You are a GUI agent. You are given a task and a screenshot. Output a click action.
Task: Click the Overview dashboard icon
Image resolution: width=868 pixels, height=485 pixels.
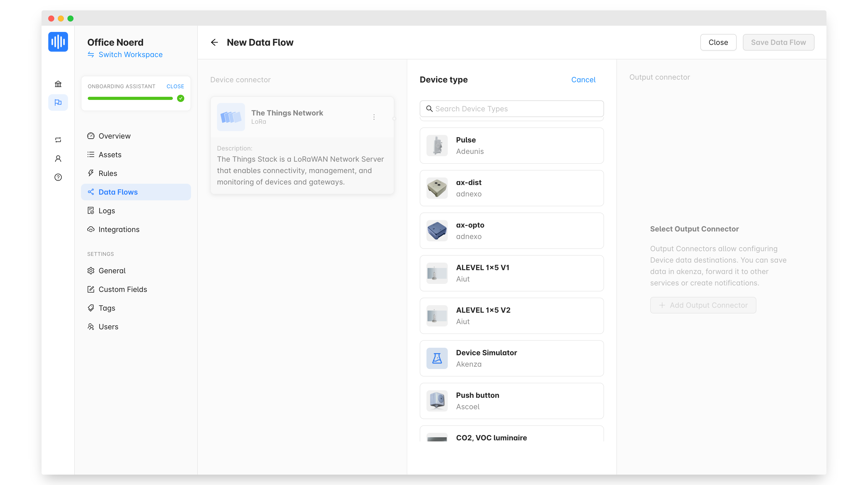click(x=91, y=136)
